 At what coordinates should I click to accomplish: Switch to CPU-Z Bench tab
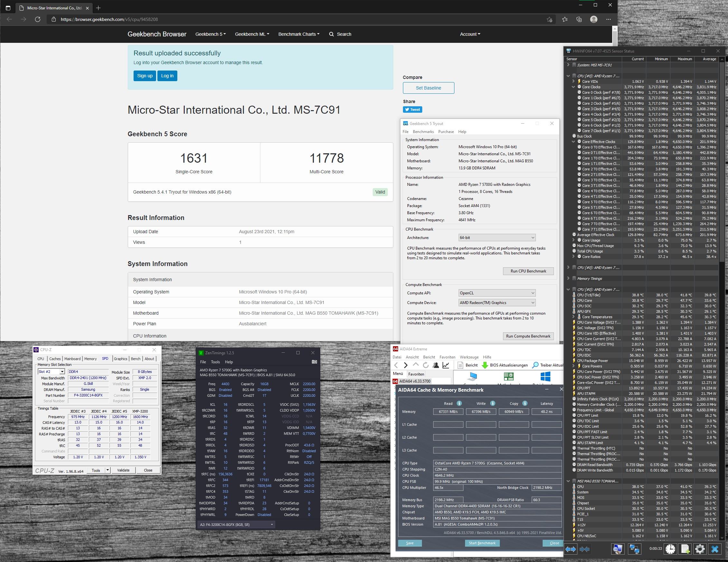136,359
